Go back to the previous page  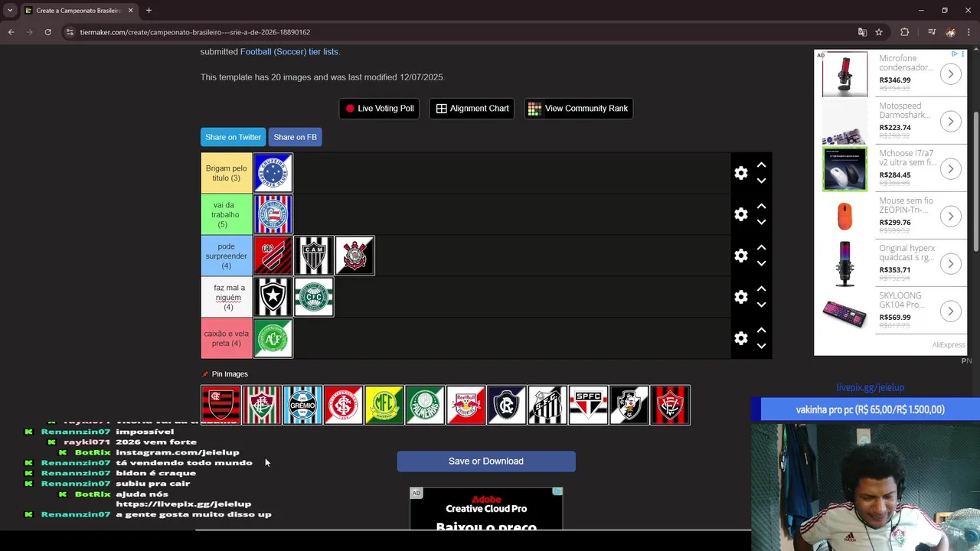pyautogui.click(x=11, y=32)
